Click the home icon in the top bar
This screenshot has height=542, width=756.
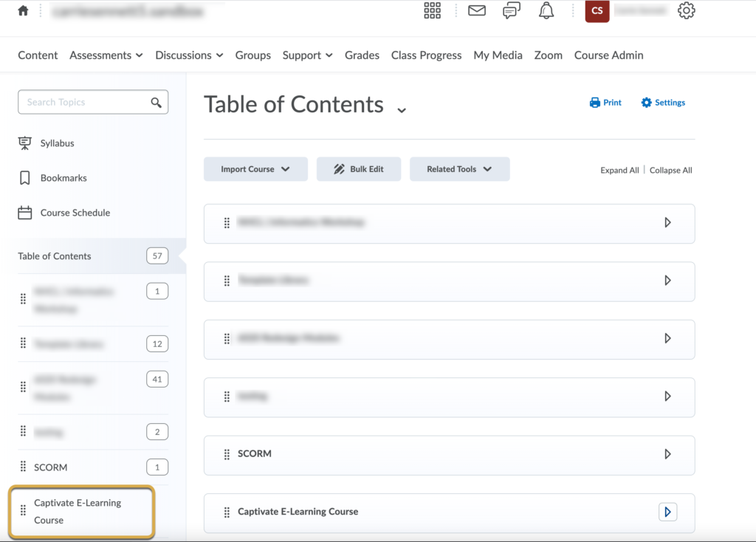tap(23, 10)
